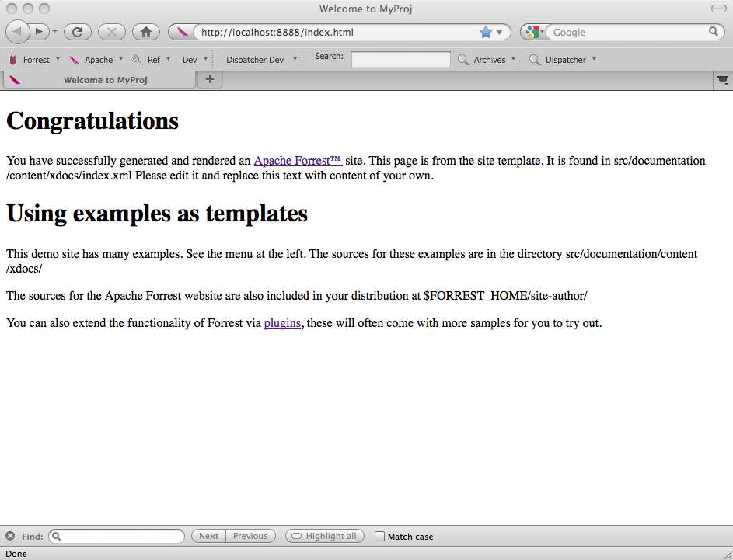Select the Welcome to MyProj tab
Viewport: 733px width, 560px height.
pyautogui.click(x=105, y=80)
